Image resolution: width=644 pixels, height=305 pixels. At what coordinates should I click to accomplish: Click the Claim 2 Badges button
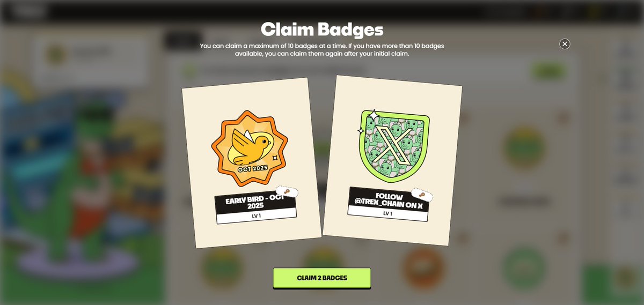(322, 278)
